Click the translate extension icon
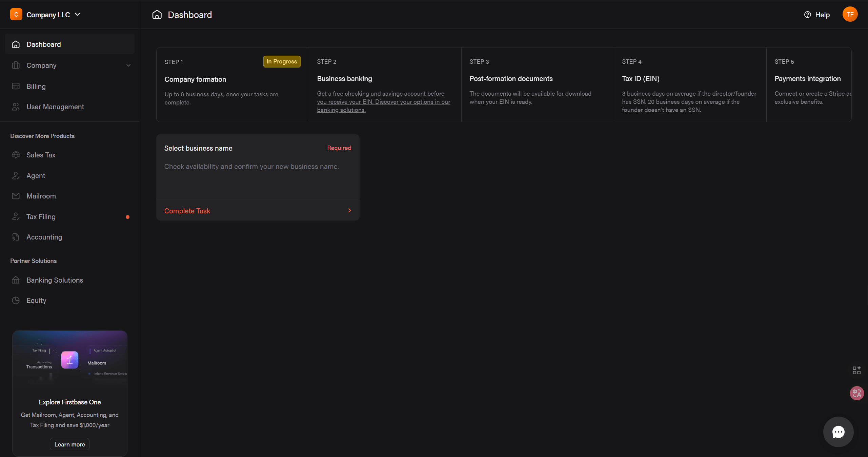Viewport: 868px width, 457px height. click(856, 393)
